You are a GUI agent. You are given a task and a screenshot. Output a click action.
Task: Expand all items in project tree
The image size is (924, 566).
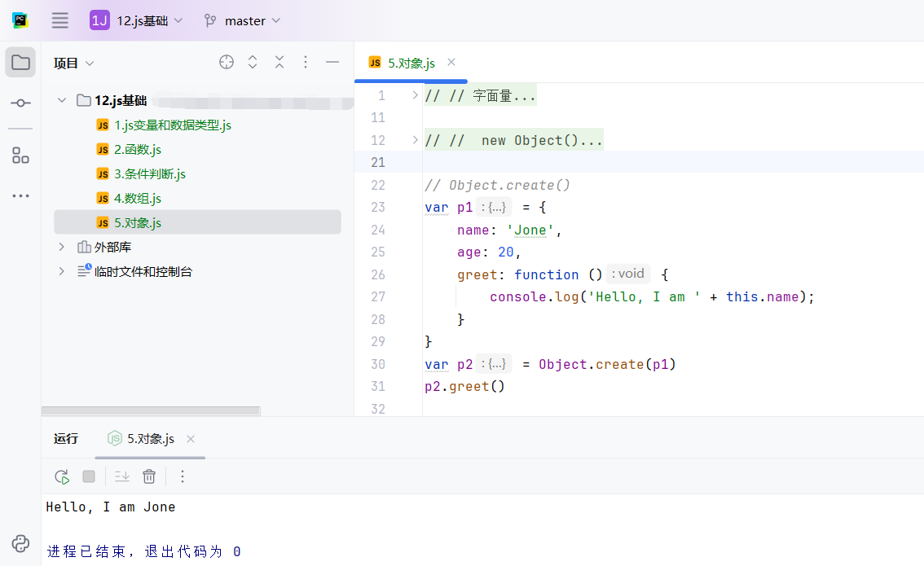253,63
